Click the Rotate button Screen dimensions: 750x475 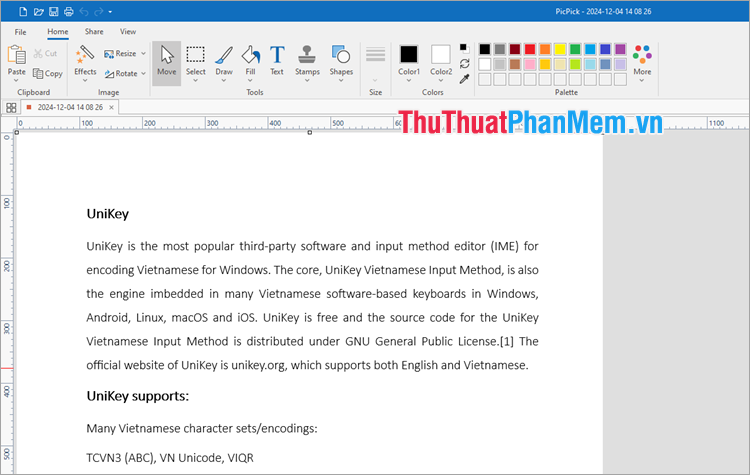pos(121,74)
